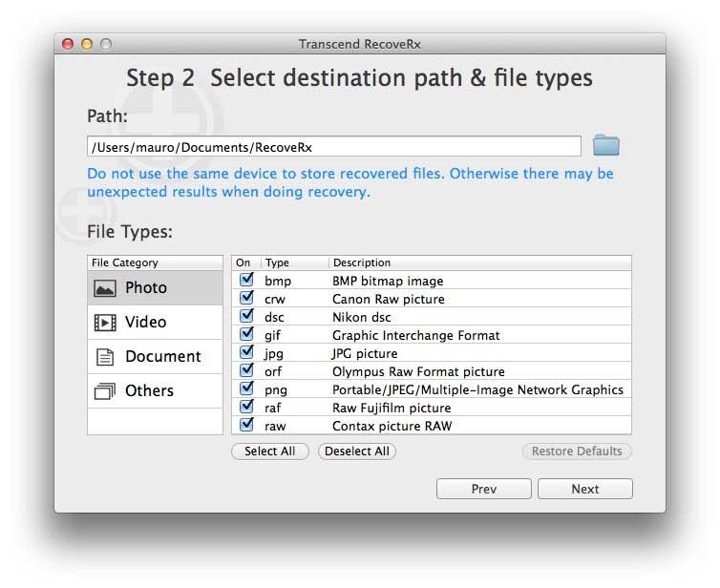Go to the Next step
The width and height of the screenshot is (720, 588).
[x=584, y=489]
